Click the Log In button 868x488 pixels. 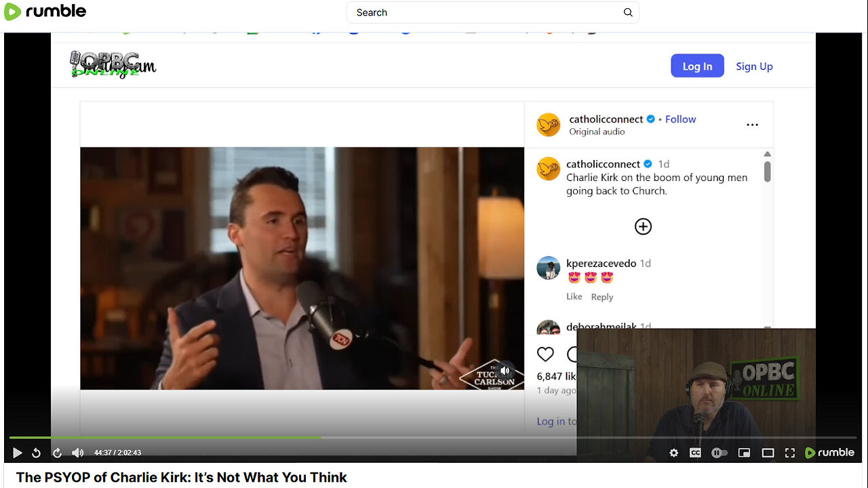(697, 66)
